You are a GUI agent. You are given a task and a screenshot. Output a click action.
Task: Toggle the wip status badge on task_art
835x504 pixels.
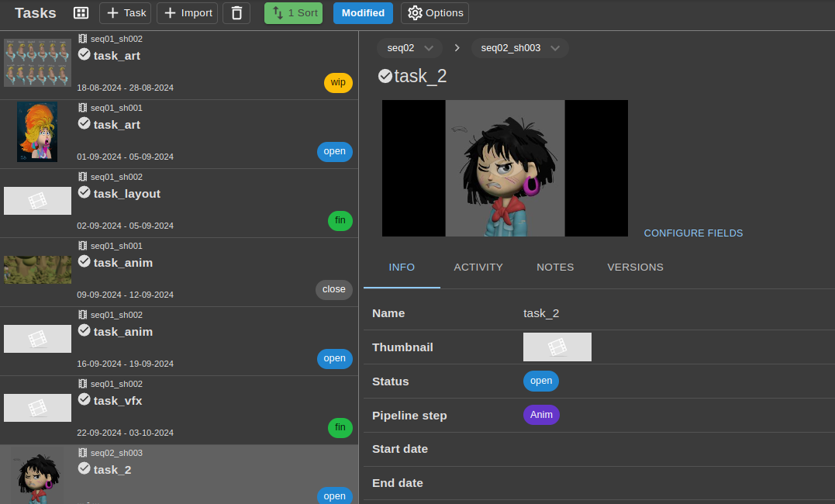(338, 82)
